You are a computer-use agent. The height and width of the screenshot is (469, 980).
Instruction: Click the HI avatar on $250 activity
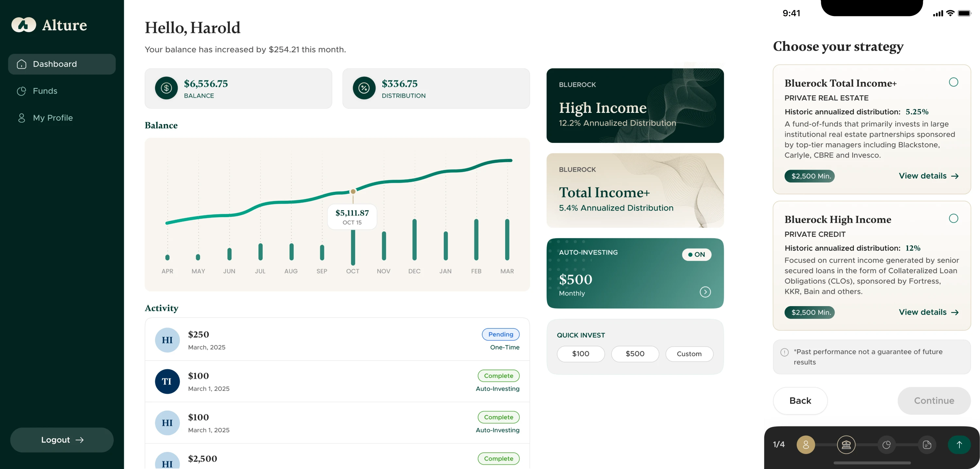point(167,340)
